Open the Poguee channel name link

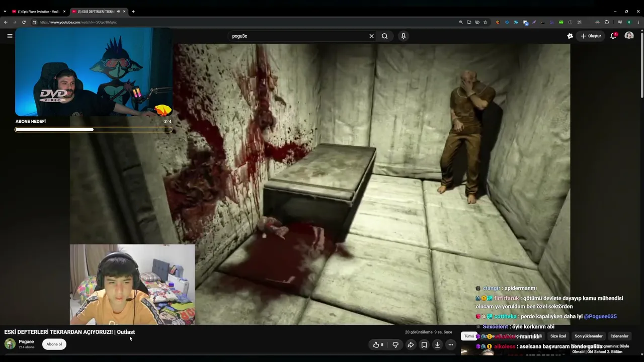tap(26, 342)
